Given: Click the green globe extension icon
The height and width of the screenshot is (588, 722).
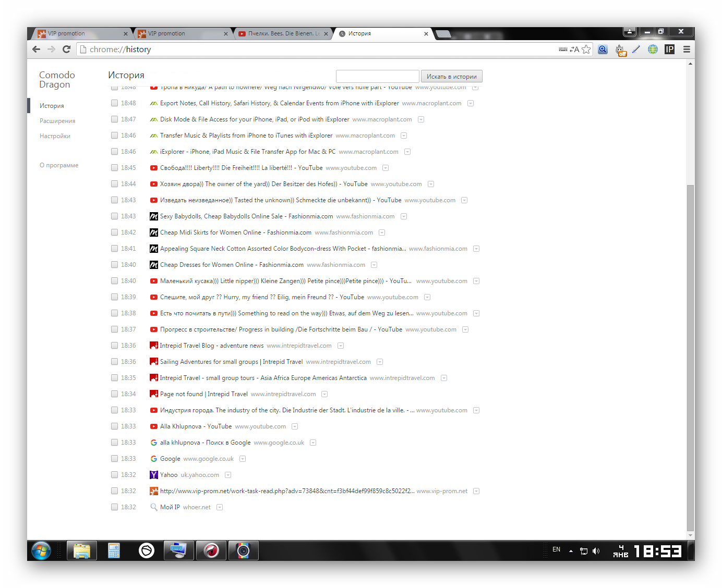Looking at the screenshot, I should point(653,49).
